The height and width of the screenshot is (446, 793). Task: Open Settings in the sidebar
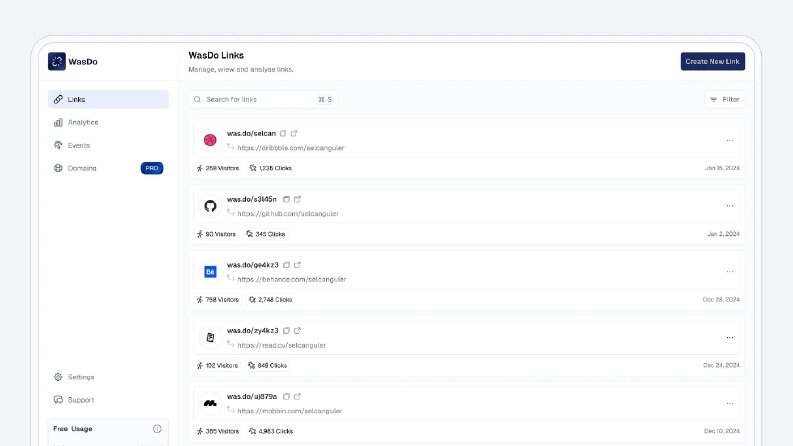coord(108,377)
